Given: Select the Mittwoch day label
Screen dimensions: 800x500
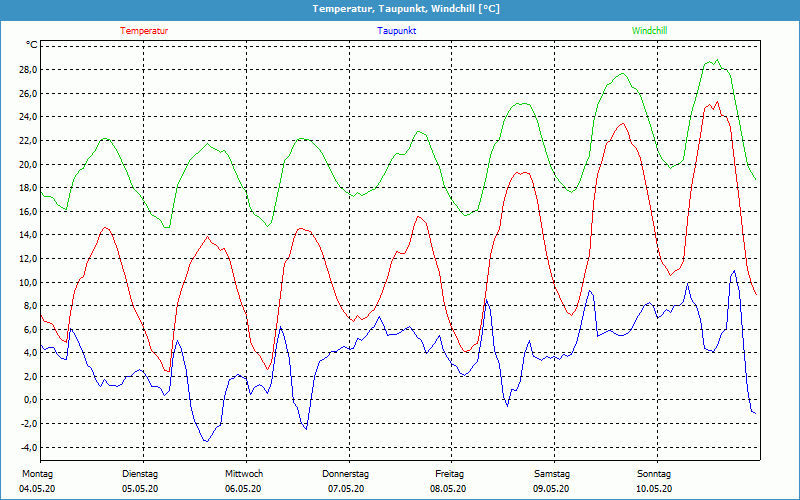Looking at the screenshot, I should coord(244,474).
